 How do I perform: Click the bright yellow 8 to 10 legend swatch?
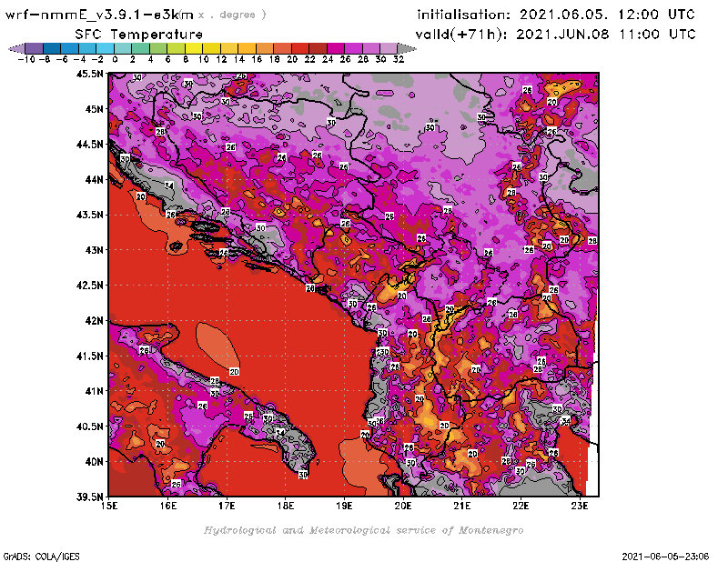(194, 48)
